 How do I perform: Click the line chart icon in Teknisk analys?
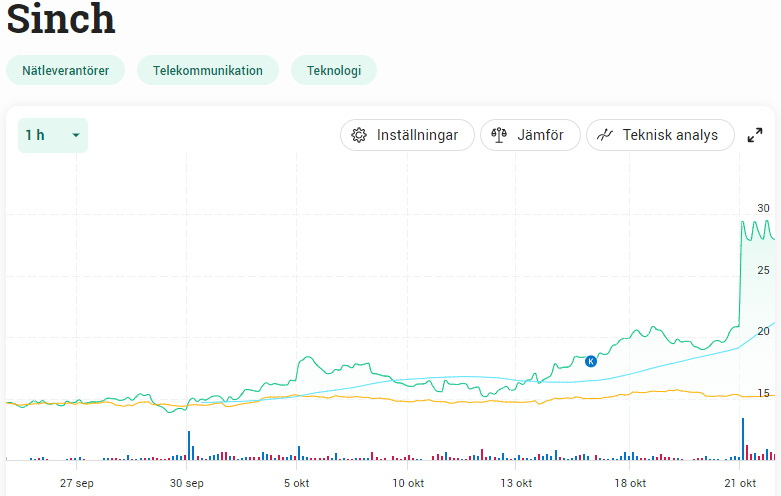click(x=604, y=135)
